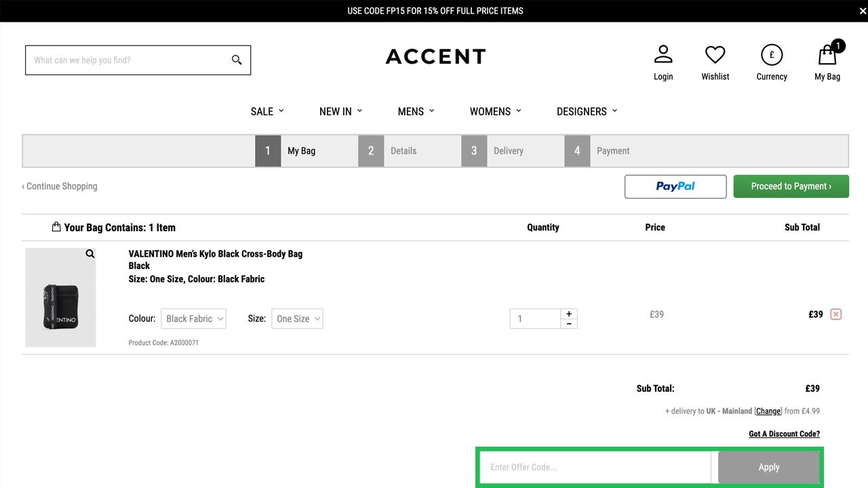Image resolution: width=868 pixels, height=488 pixels.
Task: Decrease quantity with minus button
Action: click(x=569, y=324)
